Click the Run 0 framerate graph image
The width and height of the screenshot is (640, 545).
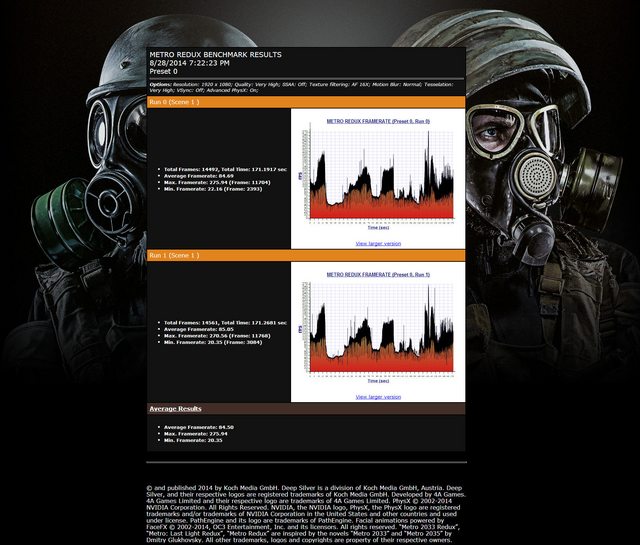click(378, 176)
